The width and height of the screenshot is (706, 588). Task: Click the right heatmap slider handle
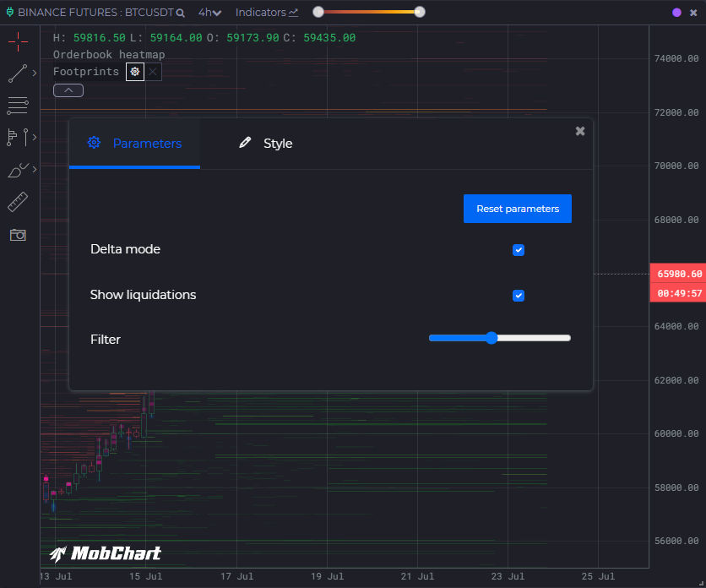(x=420, y=12)
